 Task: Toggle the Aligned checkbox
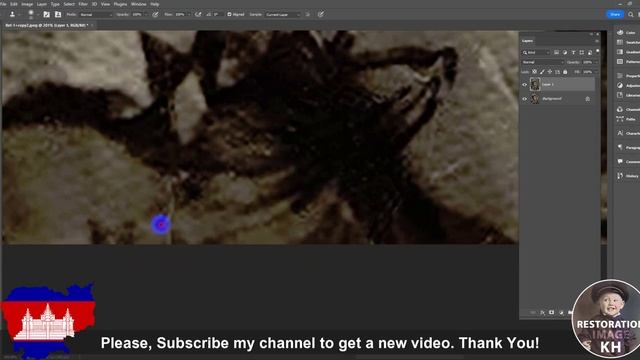[x=229, y=15]
